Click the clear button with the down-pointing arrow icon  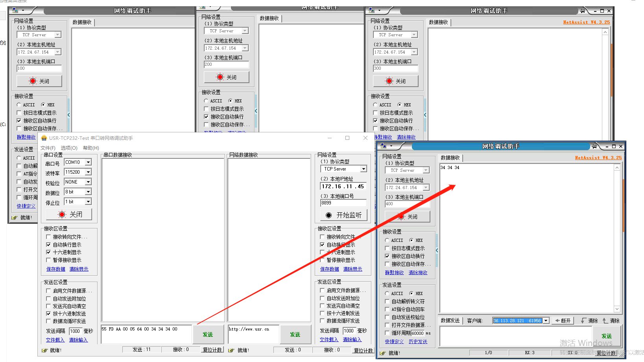coord(589,321)
